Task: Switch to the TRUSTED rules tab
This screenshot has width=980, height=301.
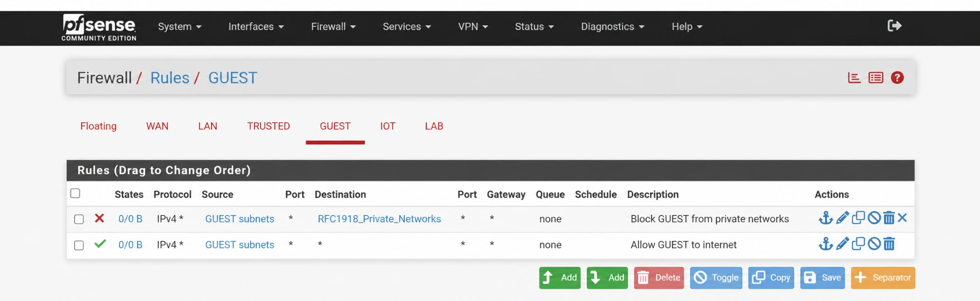Action: coord(269,126)
